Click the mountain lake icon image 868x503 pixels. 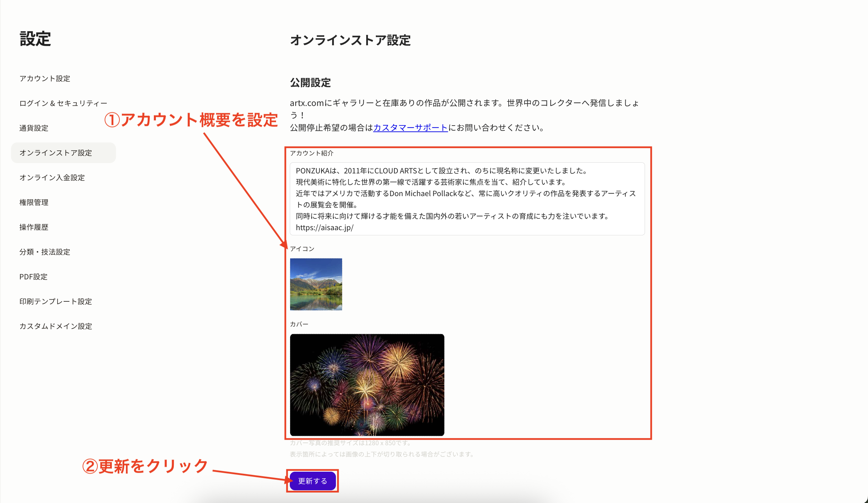click(316, 285)
